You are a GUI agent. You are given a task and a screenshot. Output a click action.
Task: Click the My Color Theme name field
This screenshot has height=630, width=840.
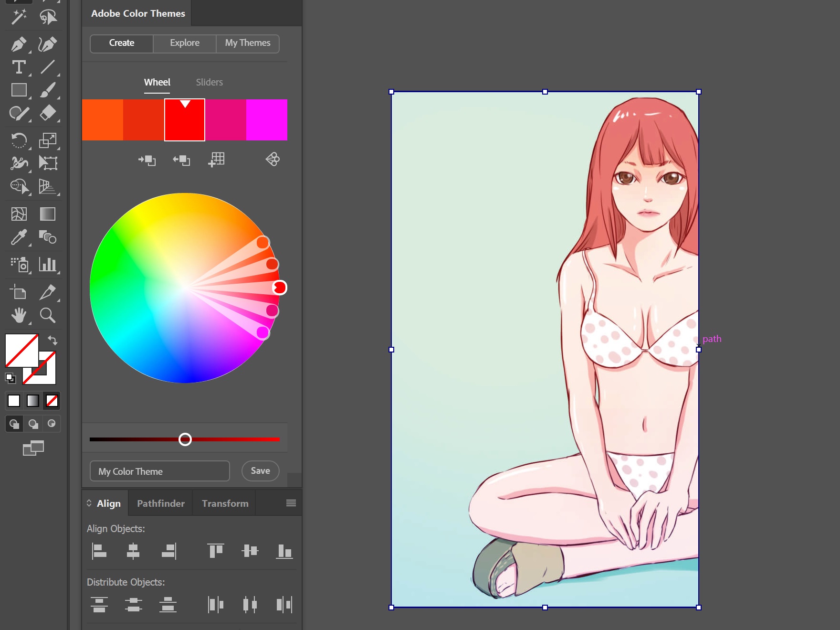(x=160, y=471)
